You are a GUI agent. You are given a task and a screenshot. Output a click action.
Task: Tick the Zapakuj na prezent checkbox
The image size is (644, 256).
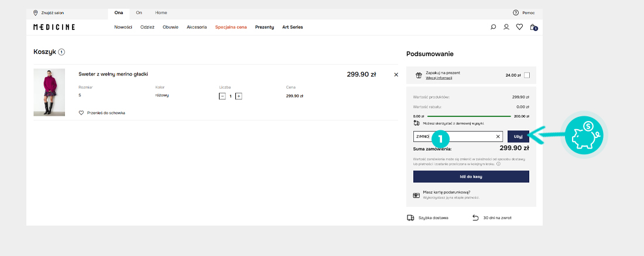527,75
